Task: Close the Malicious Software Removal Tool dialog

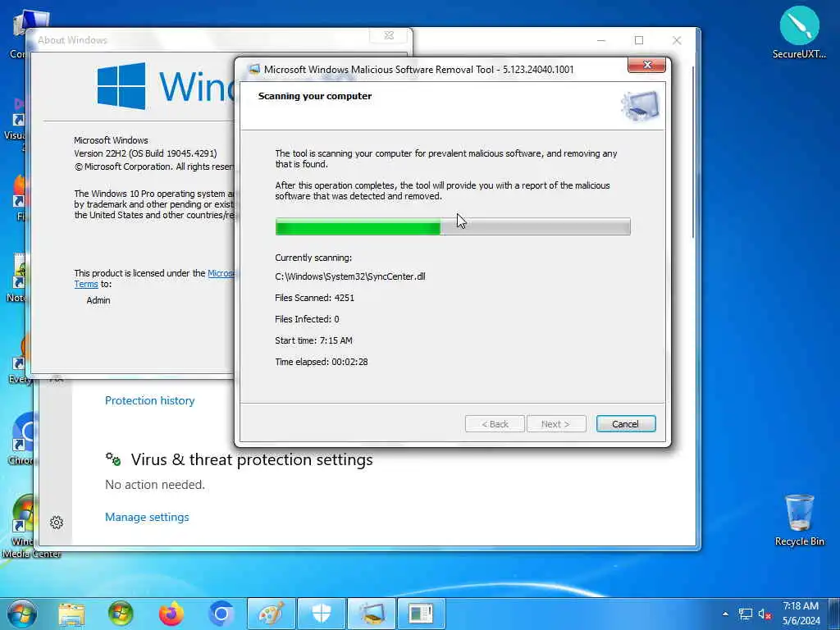Action: click(646, 65)
